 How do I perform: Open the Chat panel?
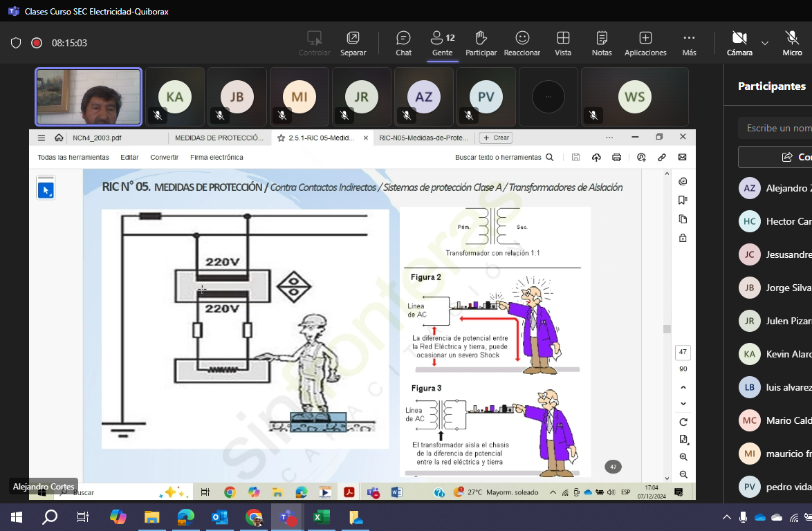(x=403, y=43)
